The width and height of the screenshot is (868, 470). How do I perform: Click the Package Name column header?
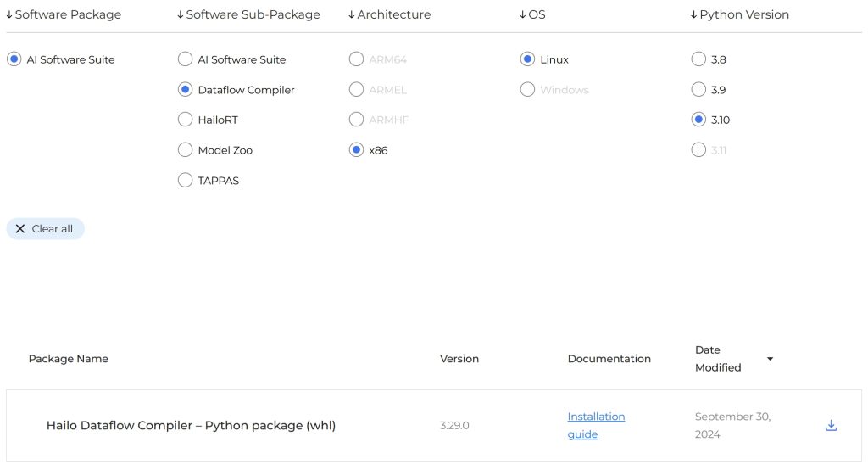tap(68, 359)
